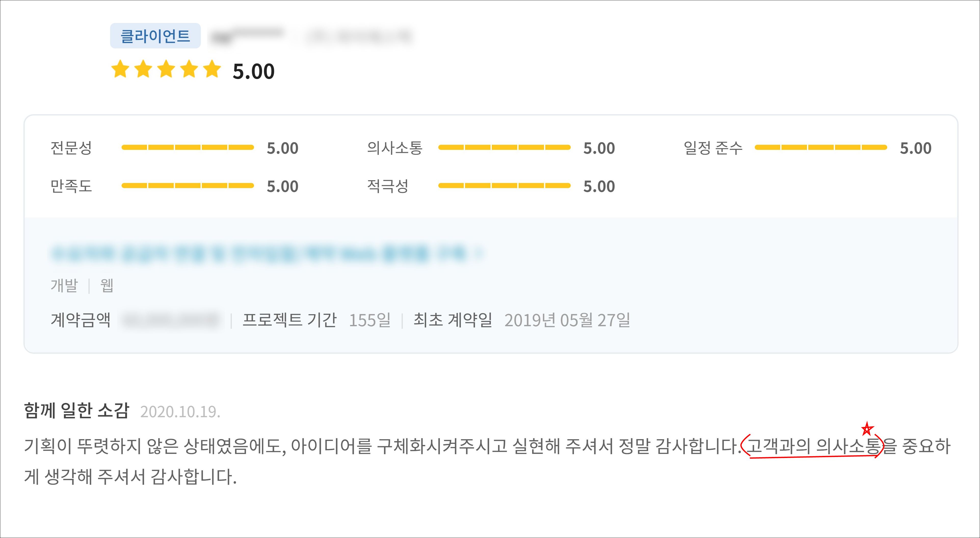
Task: Click the first yellow rating star
Action: [x=121, y=70]
